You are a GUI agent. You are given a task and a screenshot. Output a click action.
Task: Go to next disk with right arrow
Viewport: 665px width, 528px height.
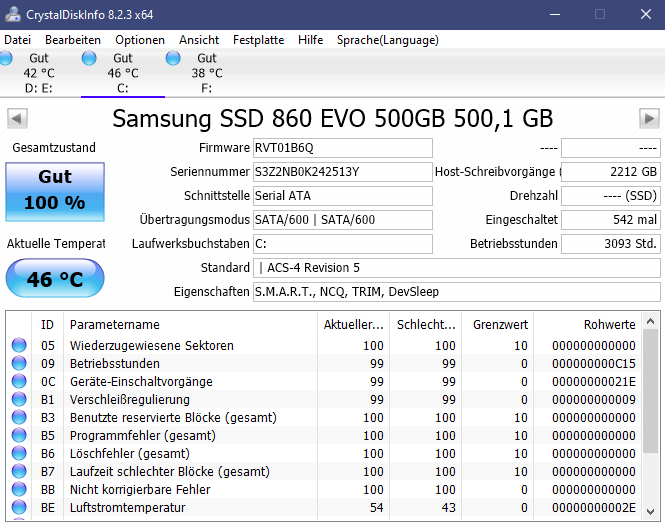click(x=649, y=119)
